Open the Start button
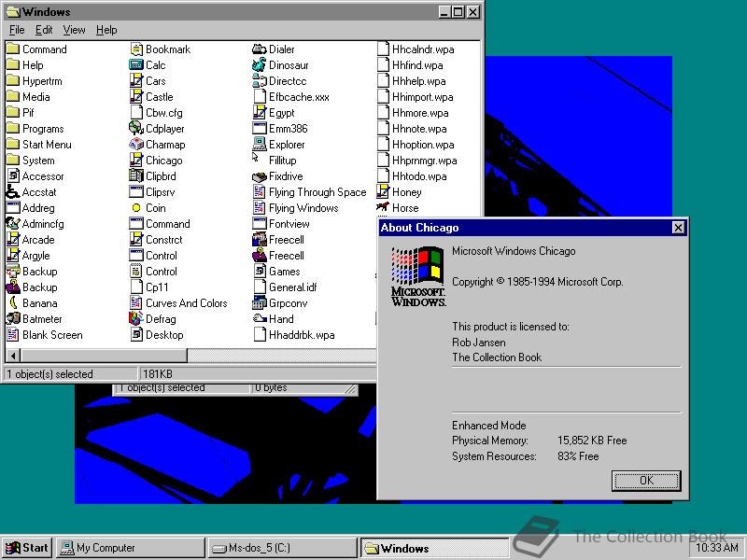 coord(27,548)
